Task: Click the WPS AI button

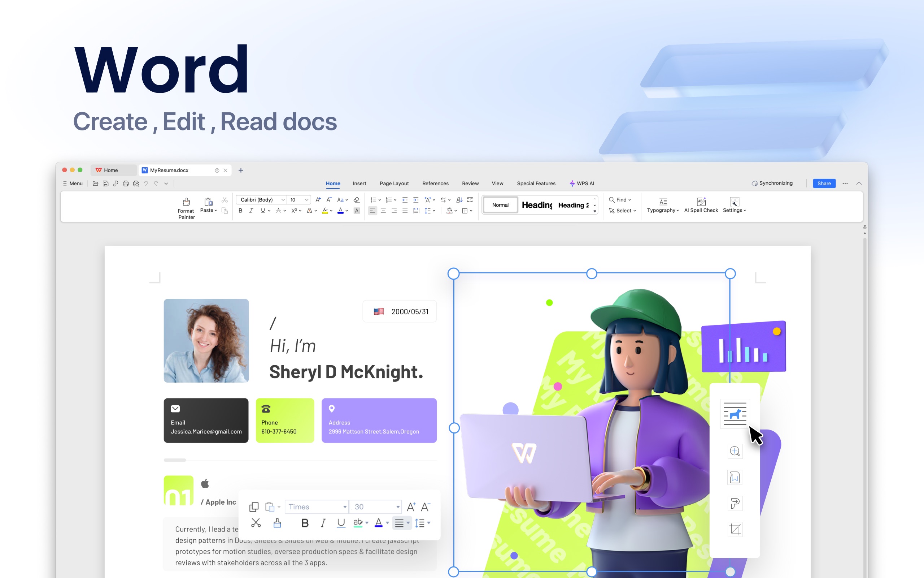Action: [x=582, y=184]
